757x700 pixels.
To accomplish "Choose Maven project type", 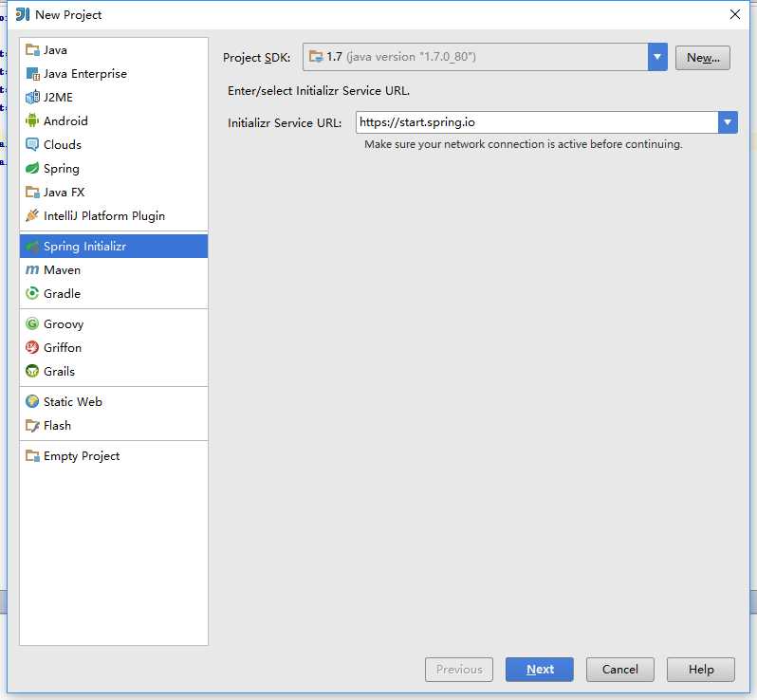I will click(x=114, y=270).
